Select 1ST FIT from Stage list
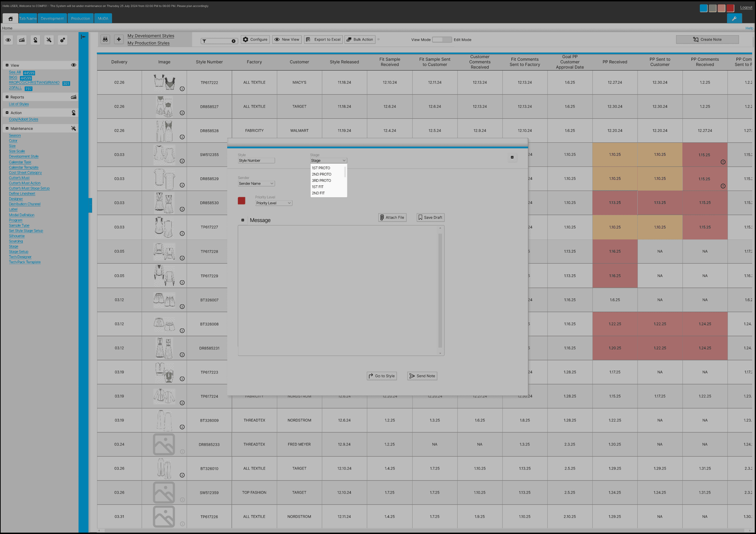This screenshot has height=534, width=756. (318, 187)
